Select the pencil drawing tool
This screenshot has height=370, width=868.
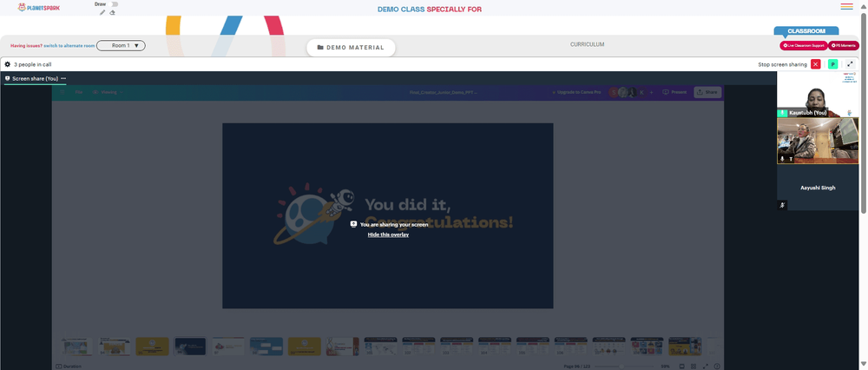[102, 12]
